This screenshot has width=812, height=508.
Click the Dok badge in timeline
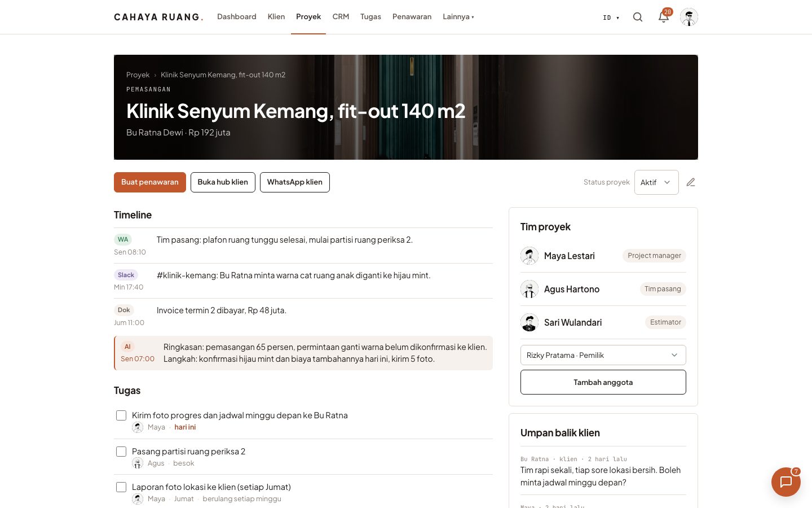[x=124, y=310]
